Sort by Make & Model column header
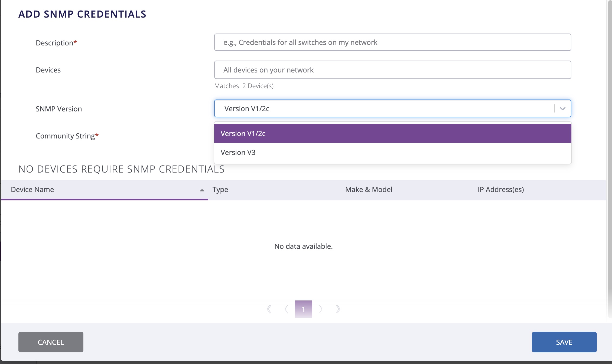 click(369, 190)
